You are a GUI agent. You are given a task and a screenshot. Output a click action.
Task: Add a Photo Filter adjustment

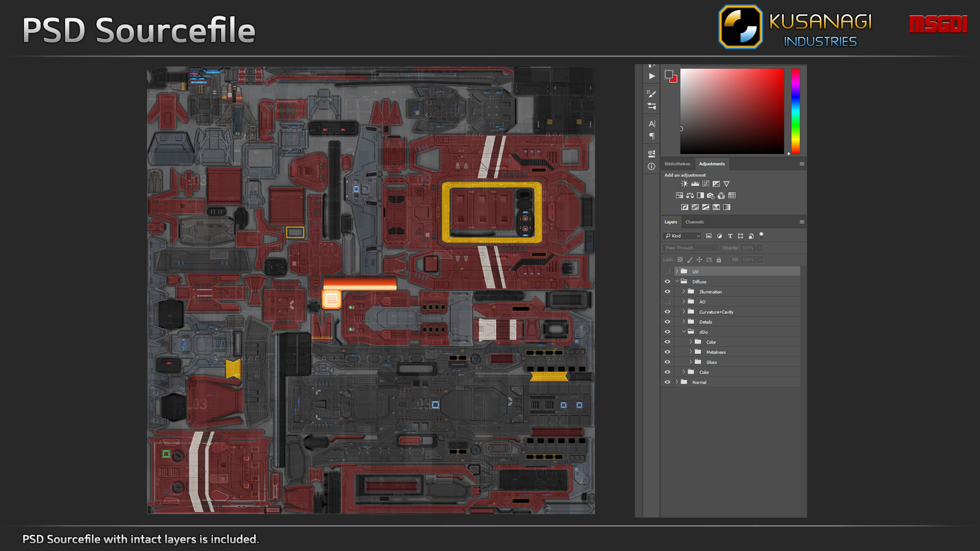[x=711, y=195]
